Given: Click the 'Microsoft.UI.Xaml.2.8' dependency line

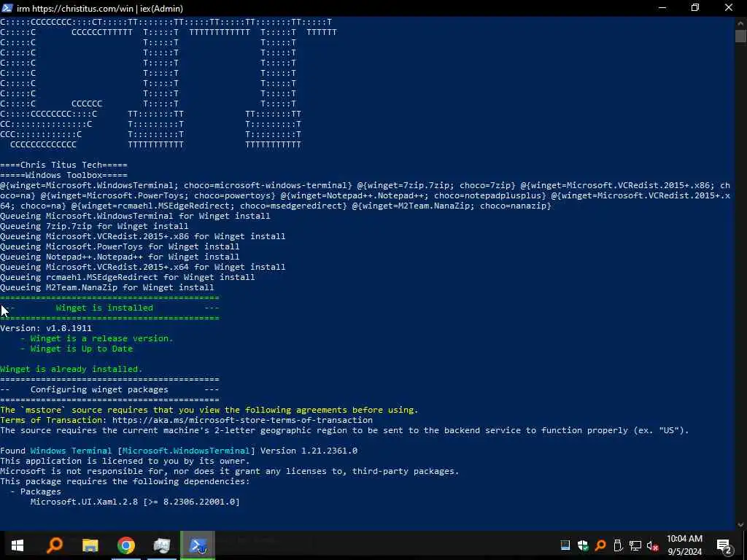Looking at the screenshot, I should tap(135, 502).
